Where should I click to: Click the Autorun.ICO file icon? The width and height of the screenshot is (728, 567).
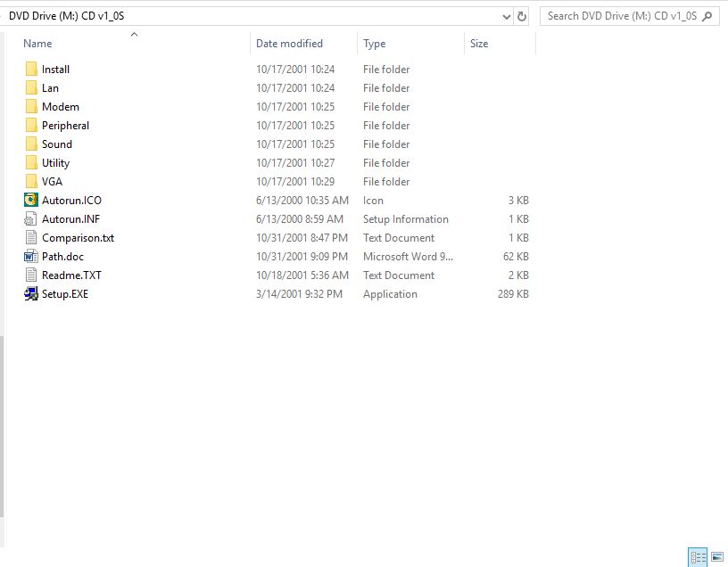pos(31,201)
